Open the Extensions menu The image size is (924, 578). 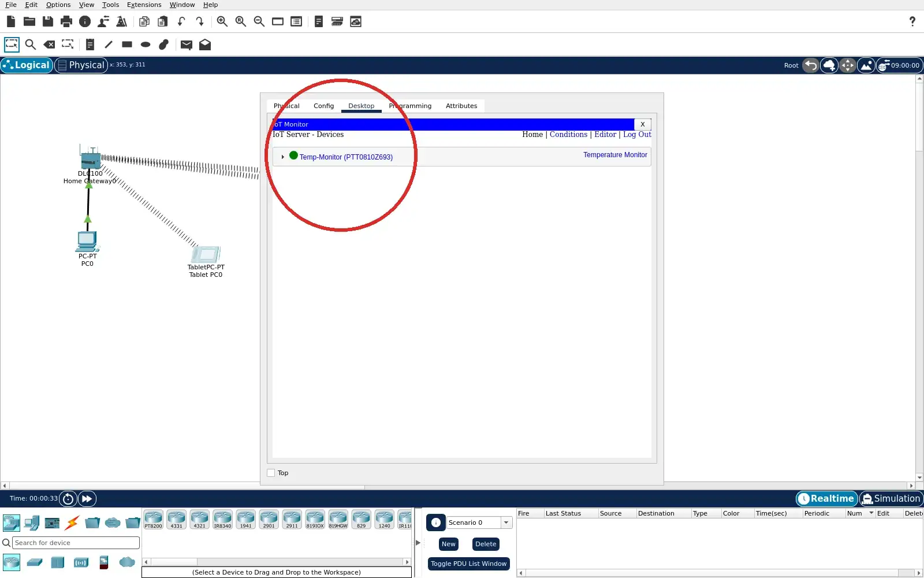click(x=144, y=5)
